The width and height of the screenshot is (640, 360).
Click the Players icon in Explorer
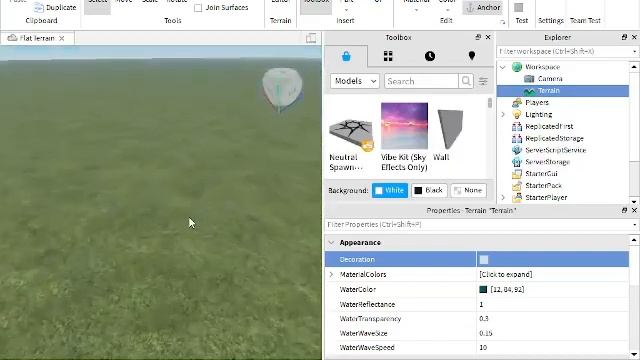coord(517,102)
